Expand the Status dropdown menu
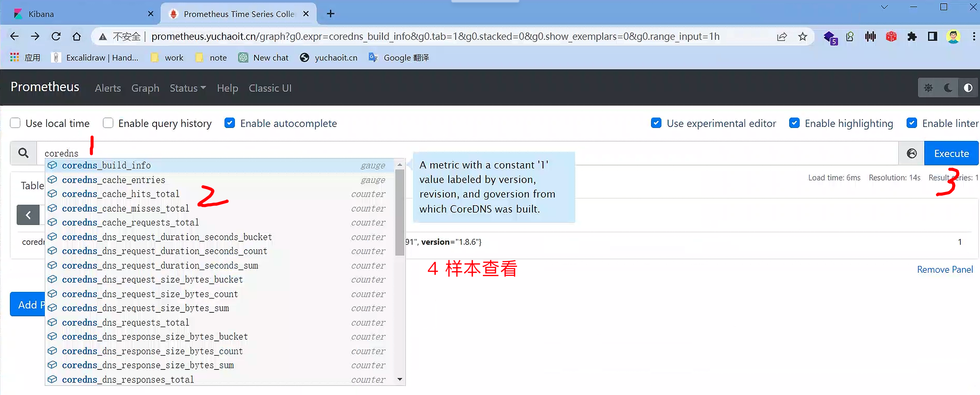The width and height of the screenshot is (980, 395). [x=188, y=88]
